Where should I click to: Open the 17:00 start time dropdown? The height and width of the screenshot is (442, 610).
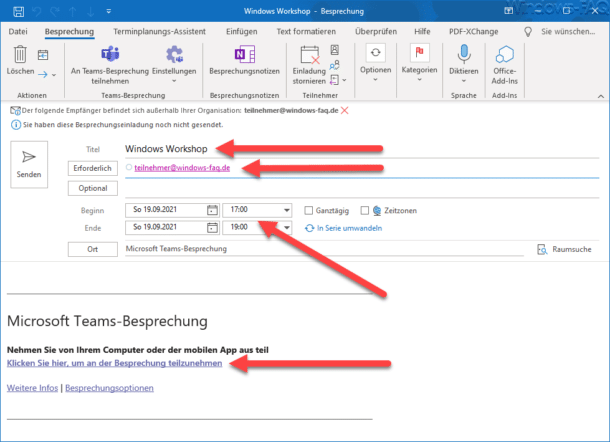[x=287, y=210]
